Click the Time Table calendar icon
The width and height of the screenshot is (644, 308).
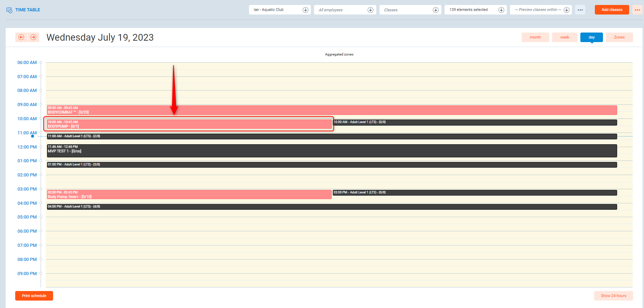click(9, 10)
